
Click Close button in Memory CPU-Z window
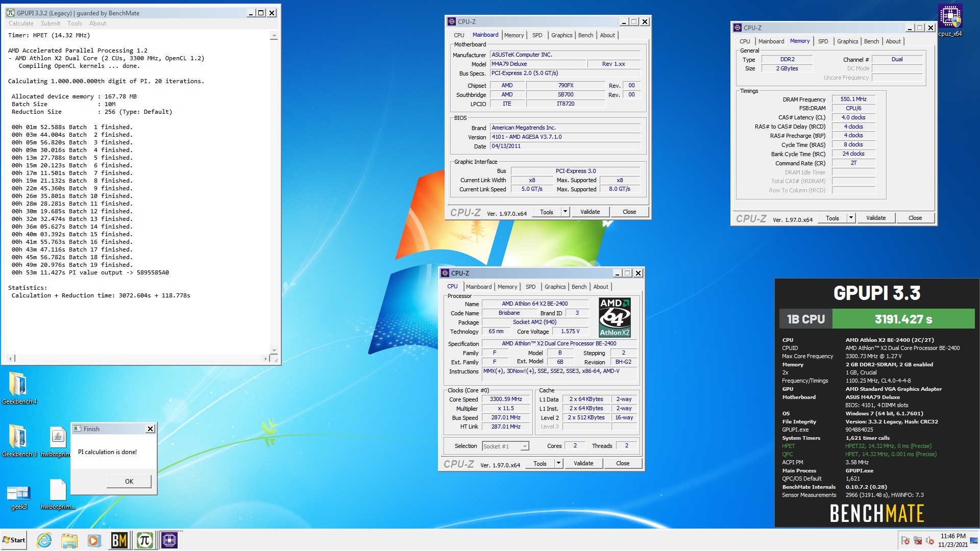click(x=915, y=218)
